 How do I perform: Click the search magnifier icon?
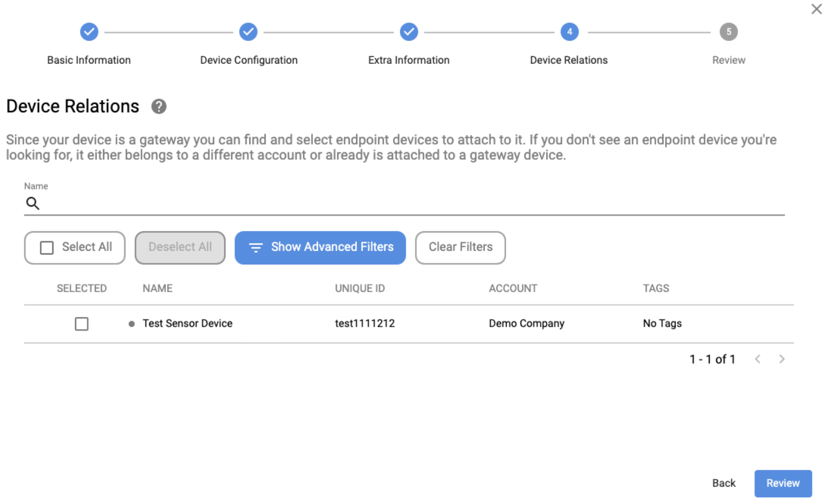coord(33,203)
